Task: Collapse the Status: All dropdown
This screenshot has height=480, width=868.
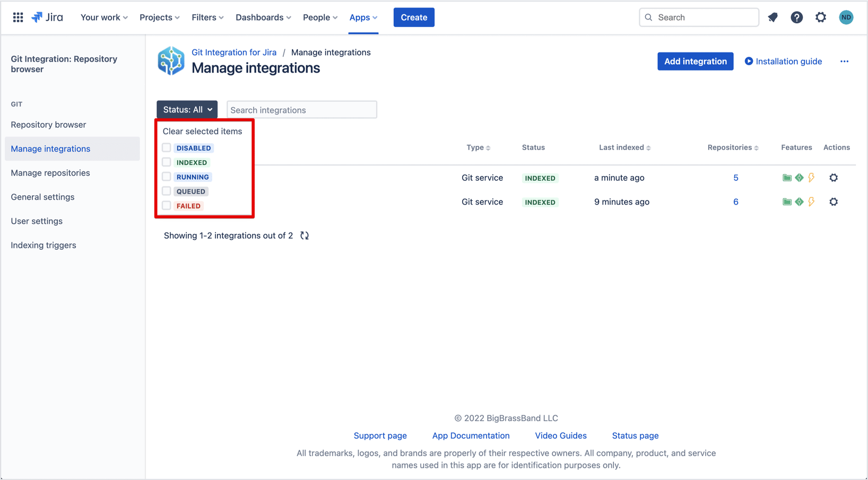Action: tap(187, 110)
